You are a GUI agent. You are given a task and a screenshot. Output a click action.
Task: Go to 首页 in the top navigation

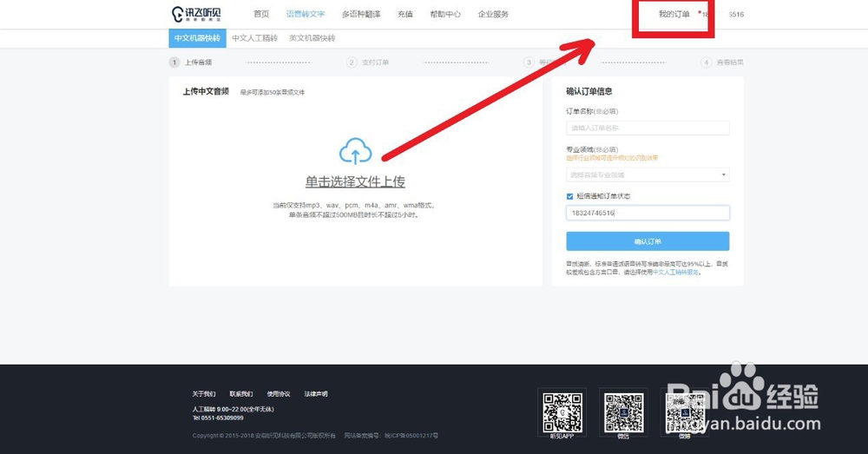click(261, 15)
